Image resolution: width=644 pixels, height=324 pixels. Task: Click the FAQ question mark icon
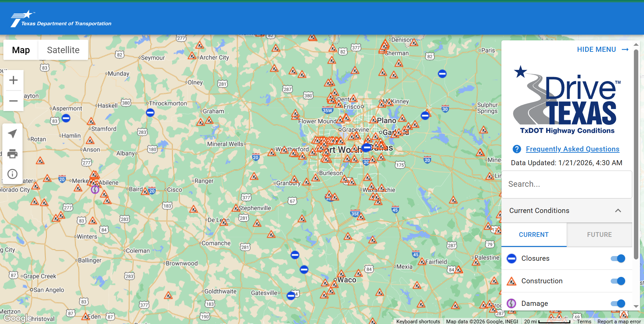pyautogui.click(x=517, y=149)
